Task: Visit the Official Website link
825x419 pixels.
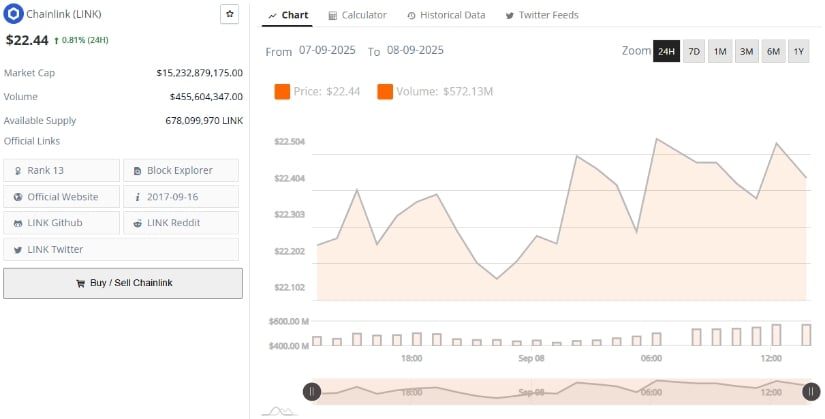Action: tap(62, 197)
